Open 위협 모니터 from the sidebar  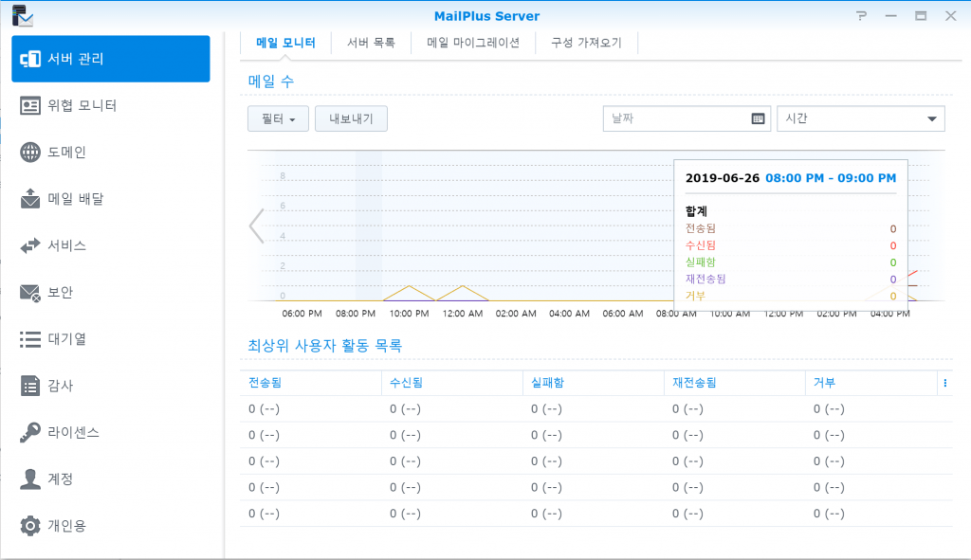click(x=111, y=105)
